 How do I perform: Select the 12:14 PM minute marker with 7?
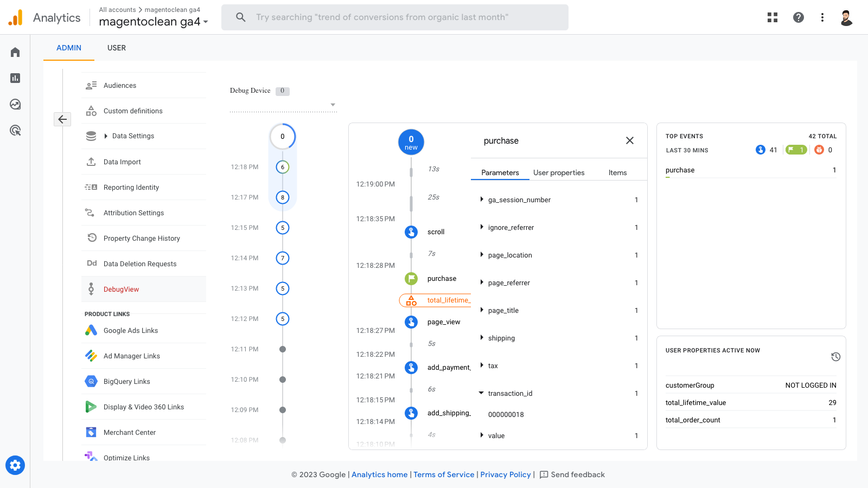(283, 258)
